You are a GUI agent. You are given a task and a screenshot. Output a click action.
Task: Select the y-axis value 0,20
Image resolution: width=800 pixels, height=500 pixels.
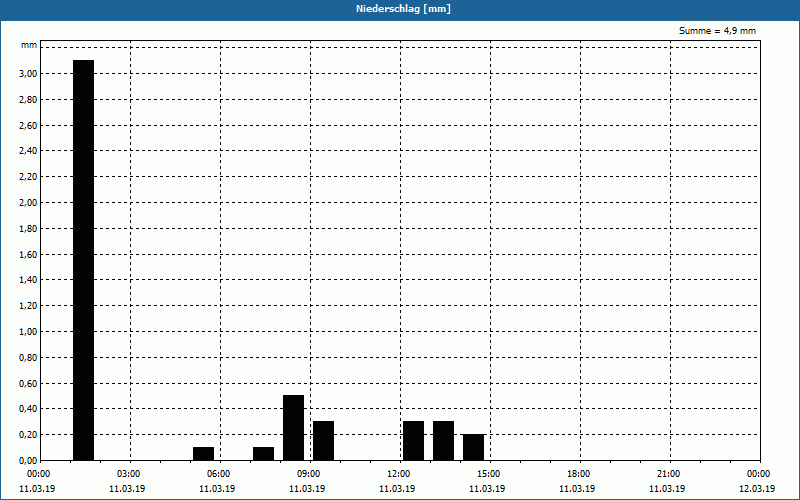28,435
